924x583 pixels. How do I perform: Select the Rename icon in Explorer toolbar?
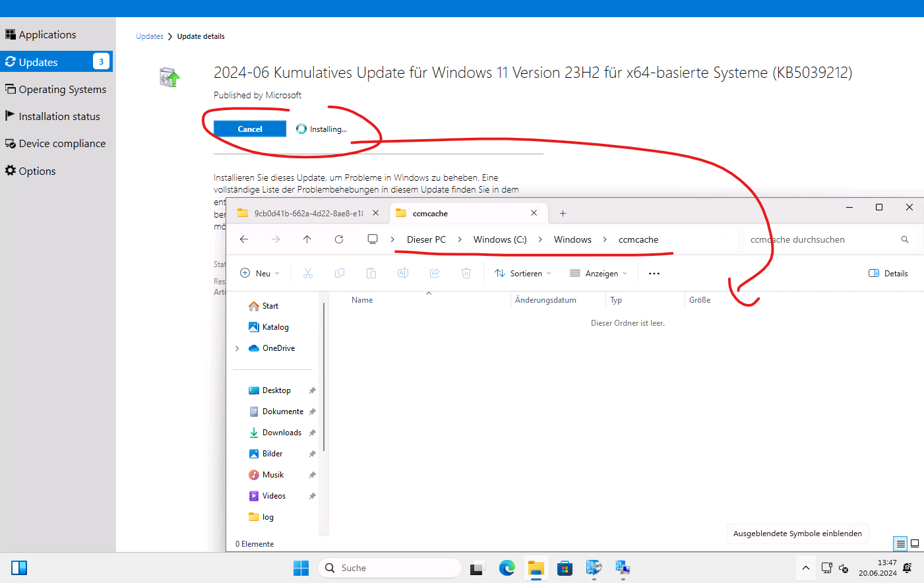tap(402, 272)
